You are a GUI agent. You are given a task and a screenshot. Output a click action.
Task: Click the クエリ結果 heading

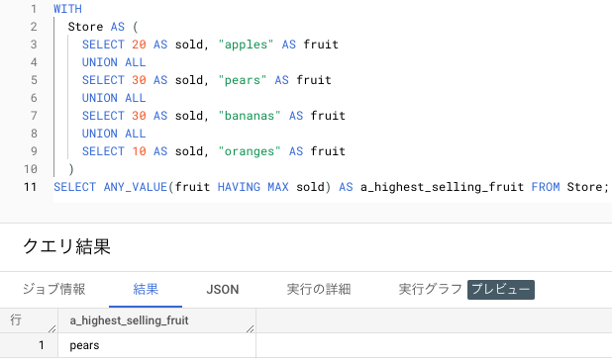click(x=66, y=246)
